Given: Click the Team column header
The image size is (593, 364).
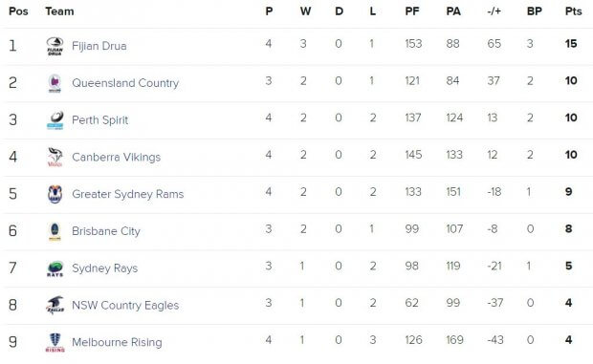Looking at the screenshot, I should (59, 11).
